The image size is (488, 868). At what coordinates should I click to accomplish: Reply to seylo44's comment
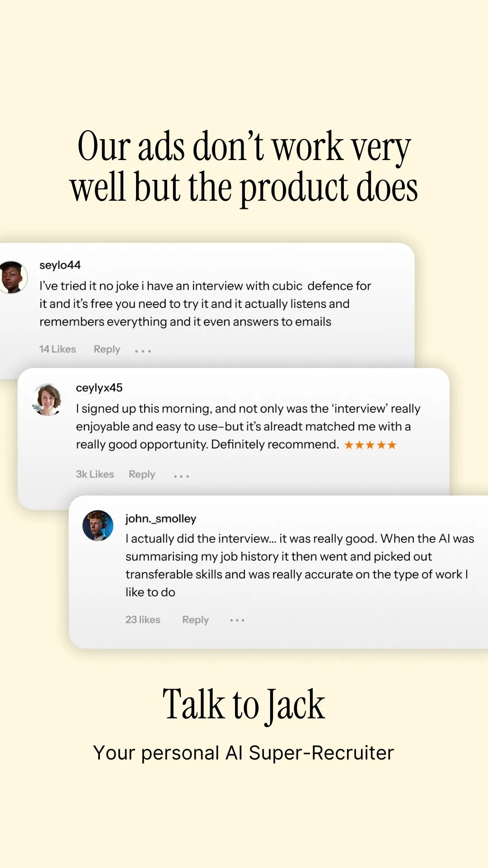pos(107,349)
